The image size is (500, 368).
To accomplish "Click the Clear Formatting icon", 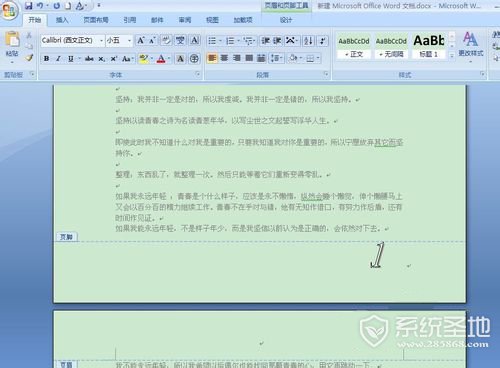I will 166,41.
